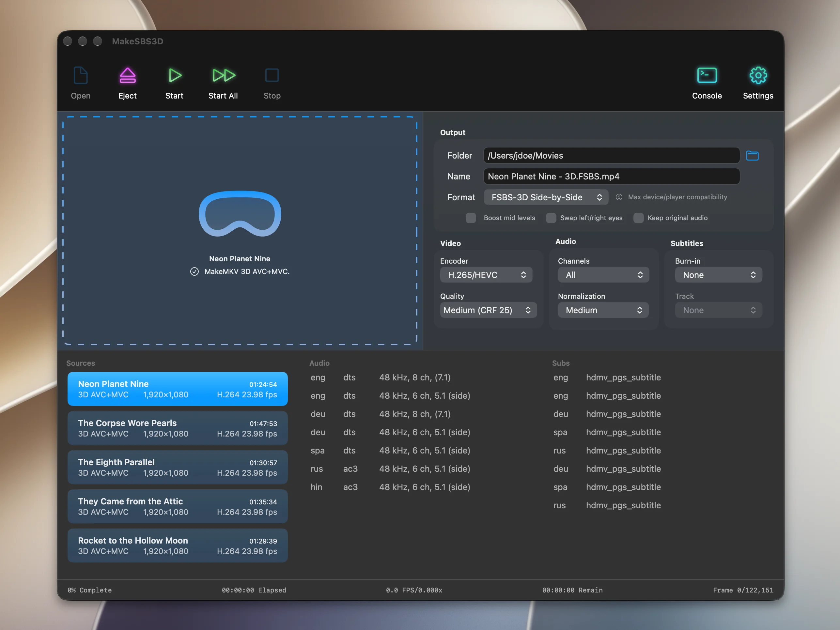Click the rus ac3 audio track row

[390, 469]
